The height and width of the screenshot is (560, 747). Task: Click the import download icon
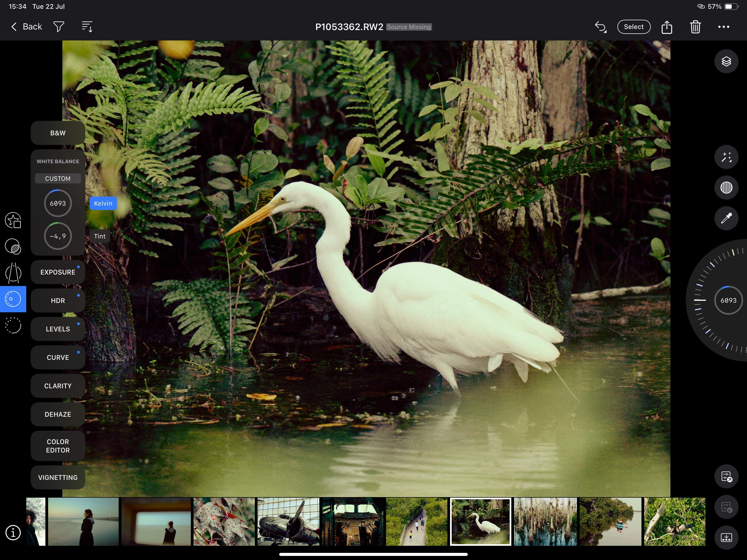click(726, 537)
